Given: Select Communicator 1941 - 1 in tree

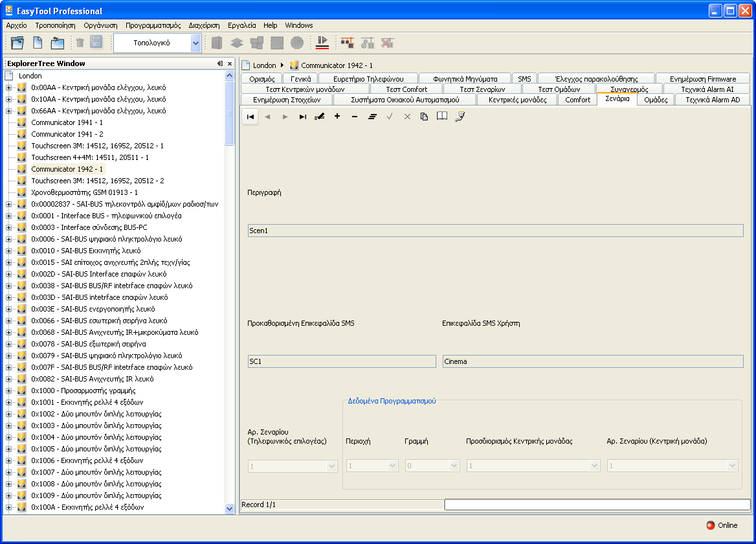Looking at the screenshot, I should [67, 122].
